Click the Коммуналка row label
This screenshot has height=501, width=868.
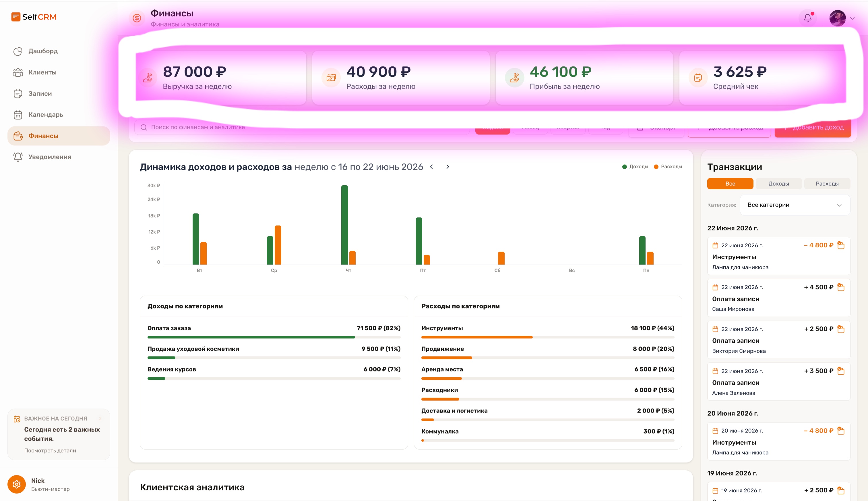click(x=440, y=431)
